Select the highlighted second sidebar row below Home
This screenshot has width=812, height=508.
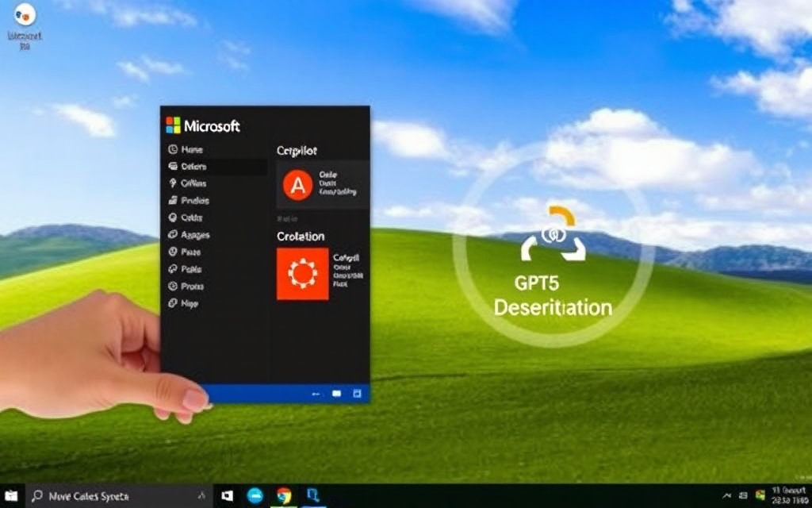pyautogui.click(x=216, y=167)
